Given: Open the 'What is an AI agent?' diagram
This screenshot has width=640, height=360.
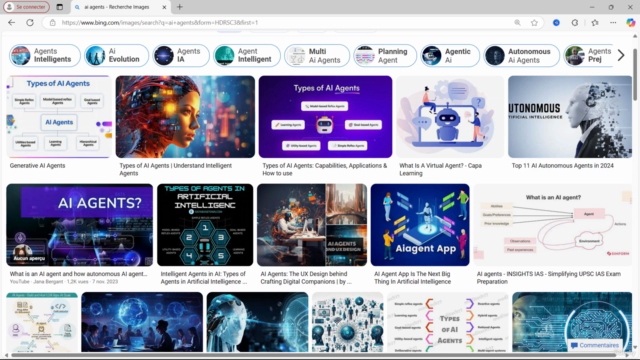Looking at the screenshot, I should 553,225.
